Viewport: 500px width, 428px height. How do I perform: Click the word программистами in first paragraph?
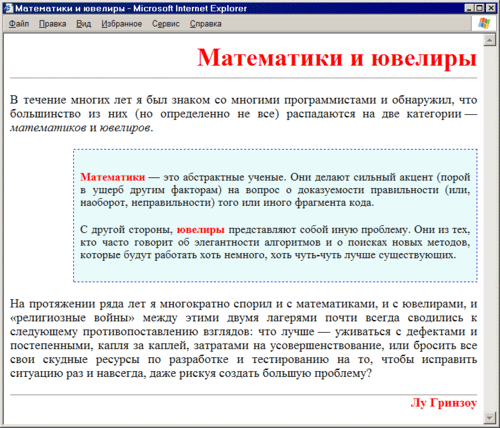[331, 100]
